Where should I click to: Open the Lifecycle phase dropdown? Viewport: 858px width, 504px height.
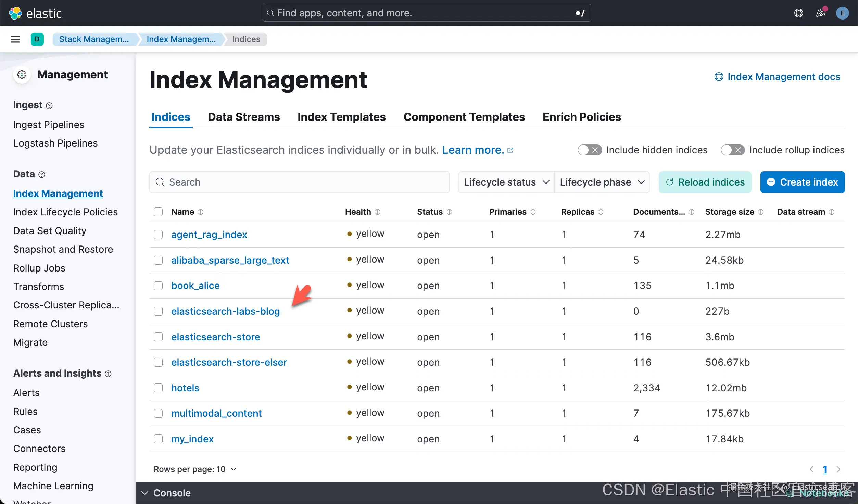602,182
